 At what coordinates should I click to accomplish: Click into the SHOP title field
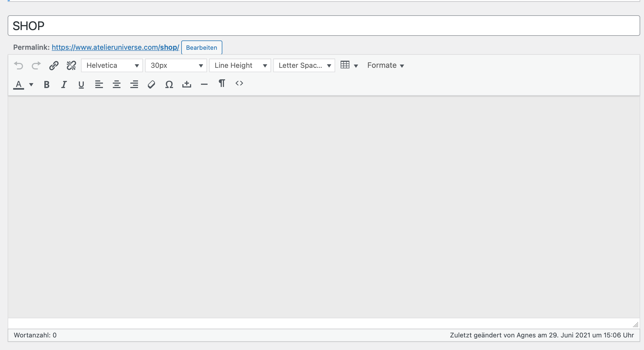click(x=323, y=26)
